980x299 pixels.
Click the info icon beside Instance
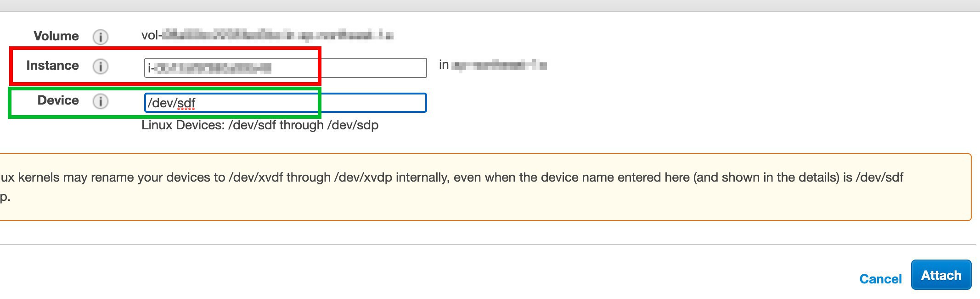101,66
